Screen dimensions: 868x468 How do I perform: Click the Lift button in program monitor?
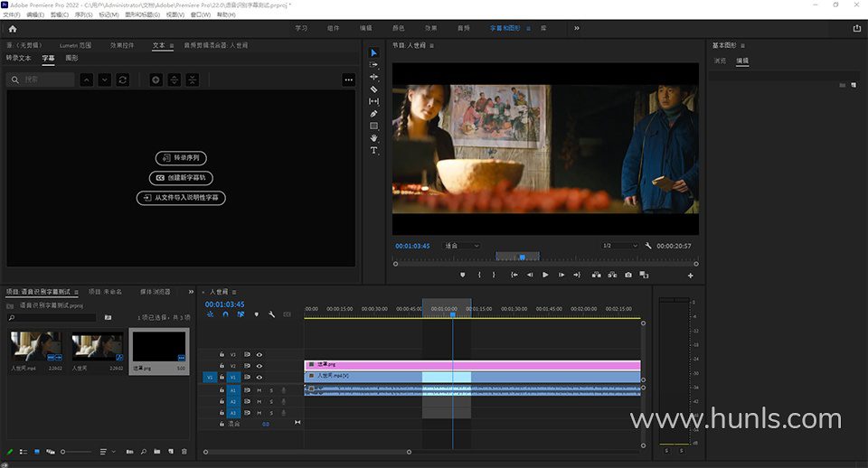(x=596, y=275)
